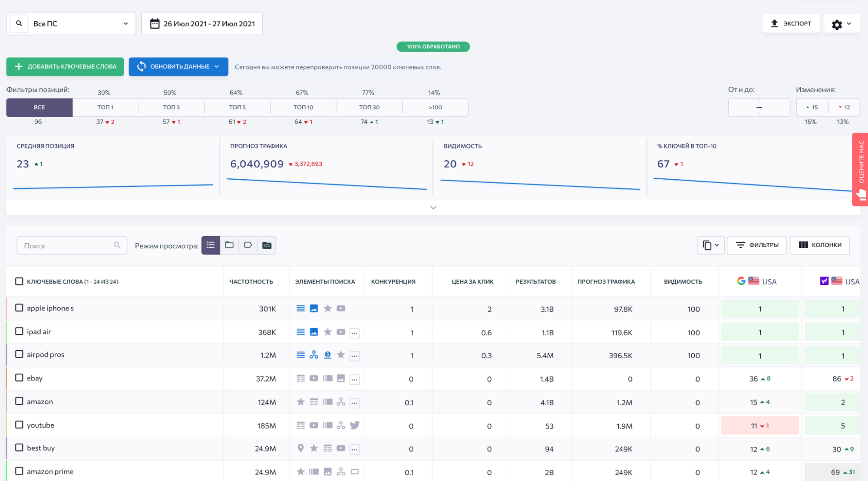Click the Добавить ключевые слова button

65,66
